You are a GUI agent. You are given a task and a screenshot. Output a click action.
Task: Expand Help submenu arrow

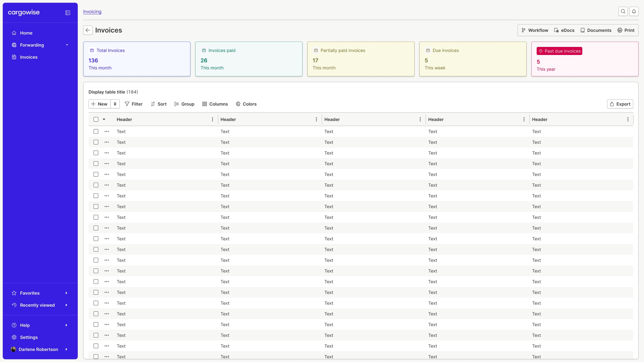point(66,325)
